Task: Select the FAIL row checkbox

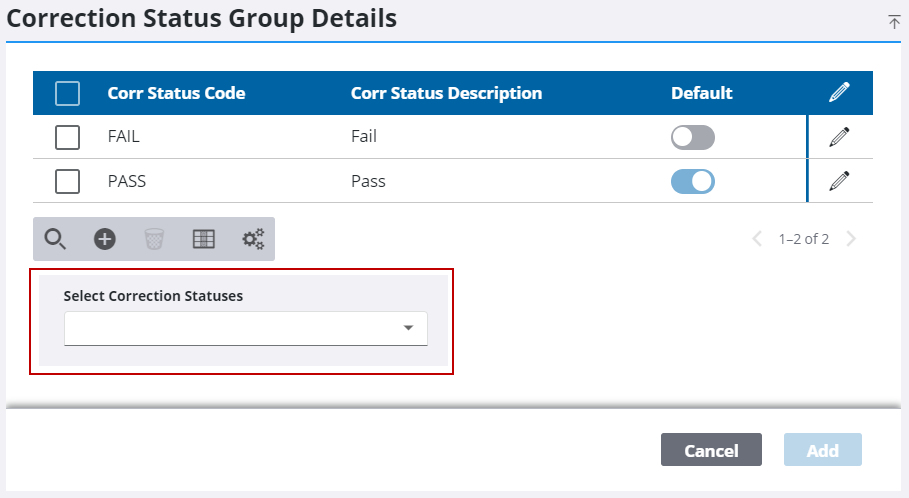Action: tap(67, 137)
